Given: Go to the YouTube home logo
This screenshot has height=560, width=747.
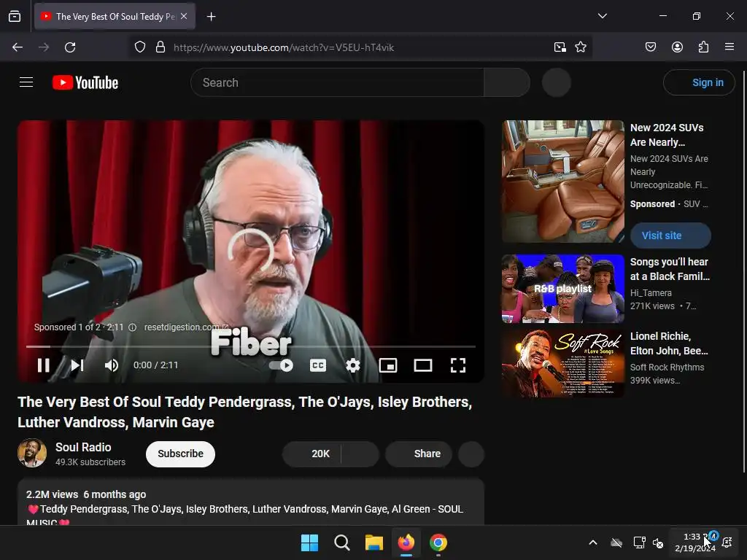Looking at the screenshot, I should [x=85, y=82].
